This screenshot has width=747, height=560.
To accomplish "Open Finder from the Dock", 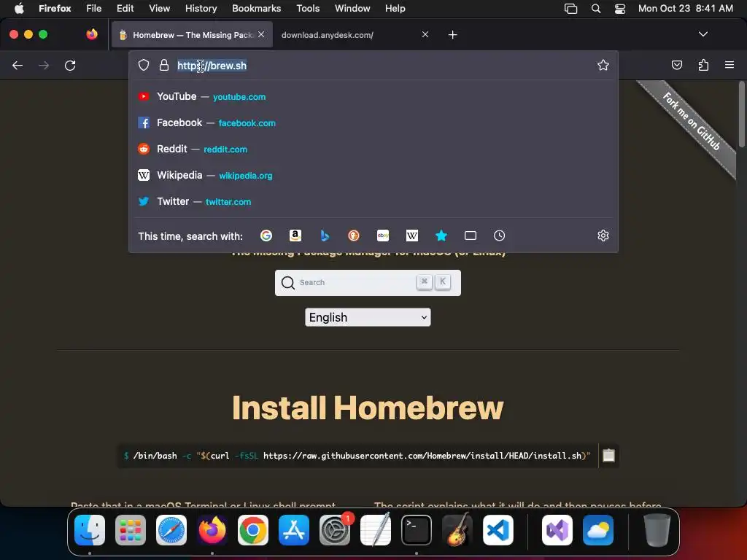I will (90, 530).
